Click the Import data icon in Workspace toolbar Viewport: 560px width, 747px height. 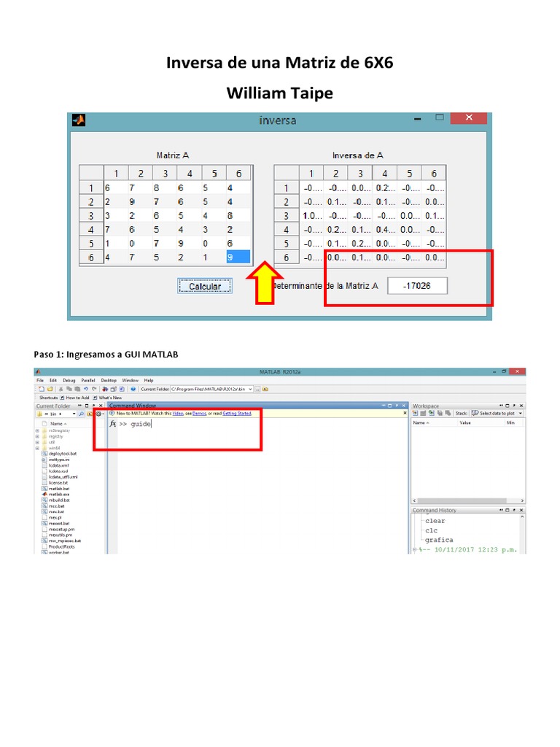click(432, 413)
